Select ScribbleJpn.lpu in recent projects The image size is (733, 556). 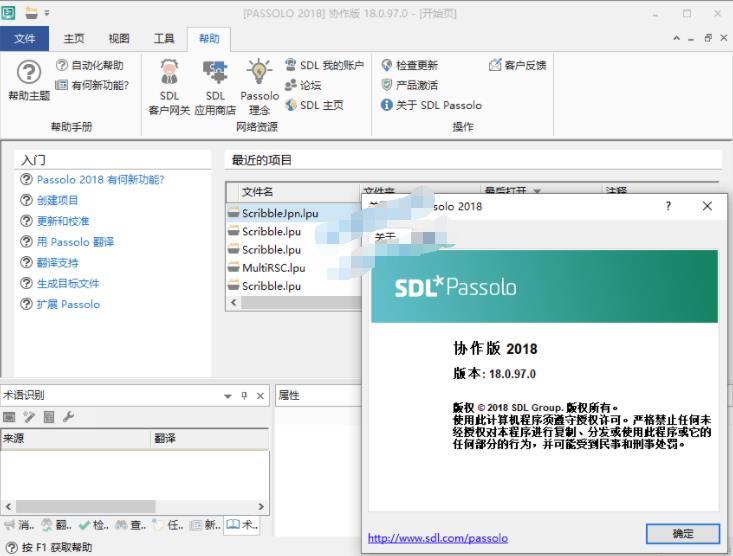tap(280, 213)
